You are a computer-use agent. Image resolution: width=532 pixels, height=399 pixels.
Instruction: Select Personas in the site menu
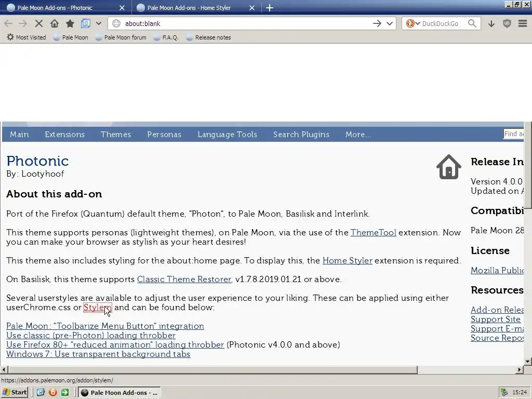coord(164,135)
